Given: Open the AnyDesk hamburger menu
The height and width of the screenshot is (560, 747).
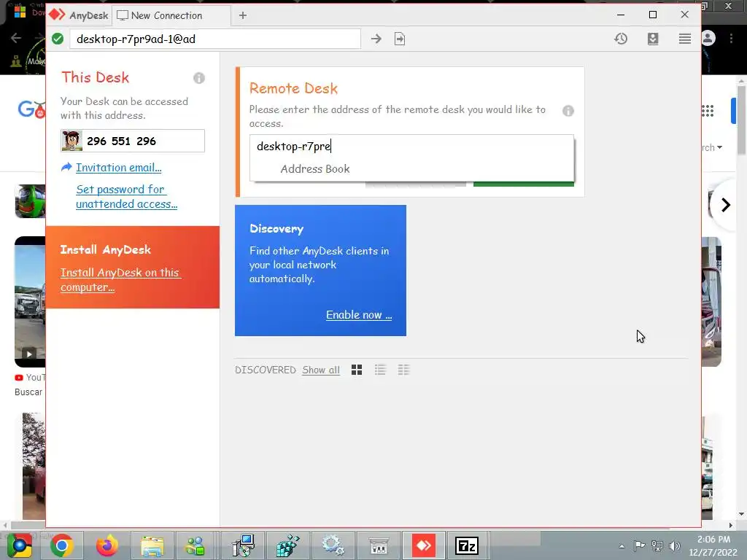Looking at the screenshot, I should [x=684, y=39].
